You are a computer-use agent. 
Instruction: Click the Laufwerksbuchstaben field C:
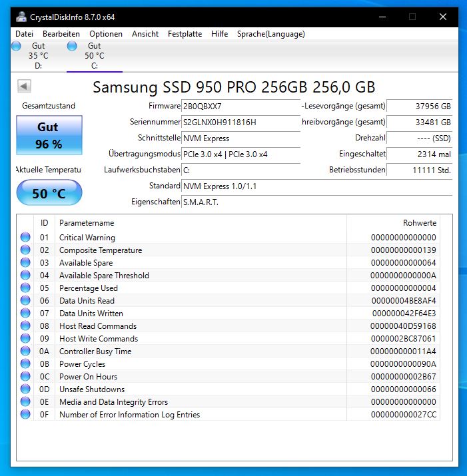240,170
